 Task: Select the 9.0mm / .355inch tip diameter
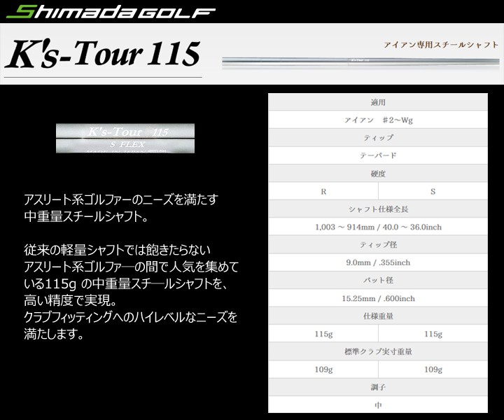(x=378, y=262)
